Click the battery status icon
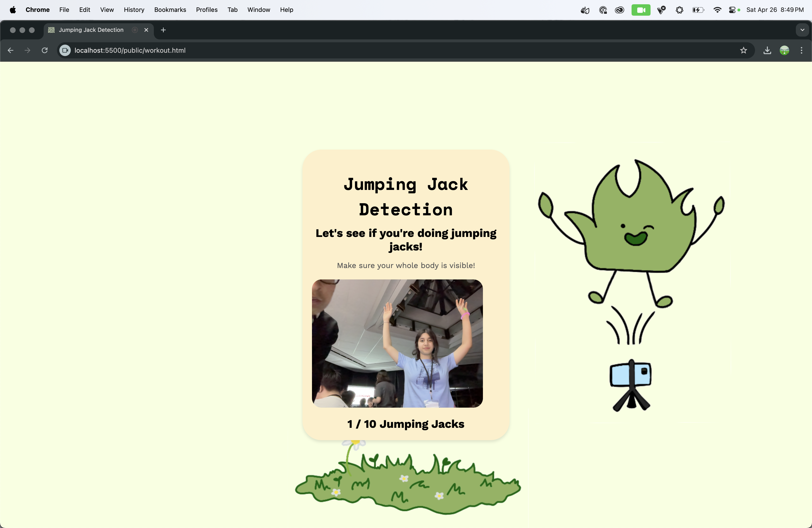This screenshot has height=528, width=812. click(698, 10)
